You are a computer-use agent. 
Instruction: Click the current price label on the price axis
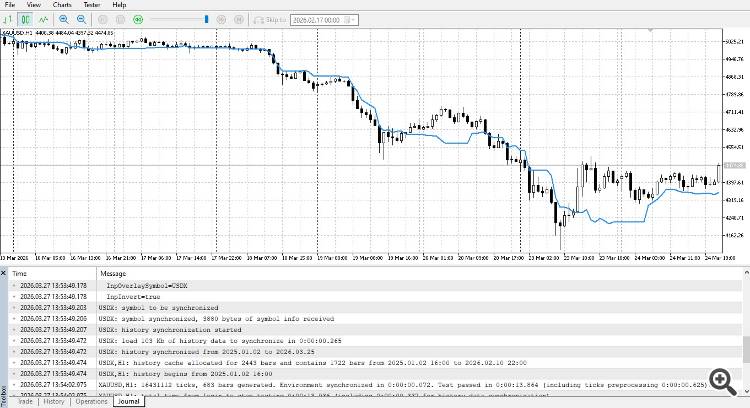pyautogui.click(x=734, y=165)
